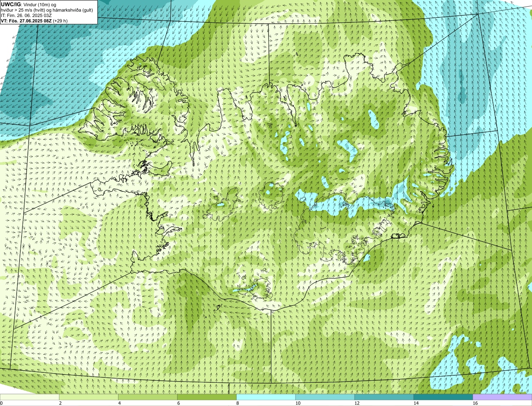The height and width of the screenshot is (406, 532).
Task: Click the title line 'UWC/IG: Vindur (10m) og'
Action: [x=29, y=4]
